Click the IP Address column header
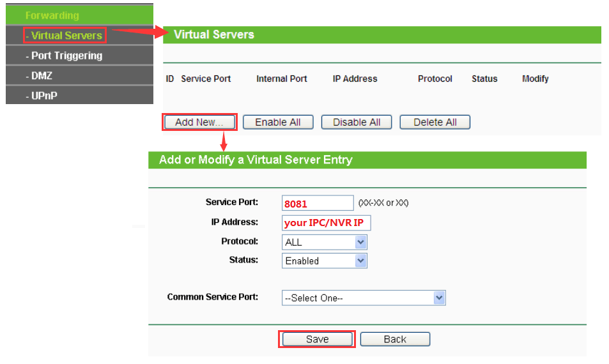Screen dimensions: 609x364 pos(355,79)
